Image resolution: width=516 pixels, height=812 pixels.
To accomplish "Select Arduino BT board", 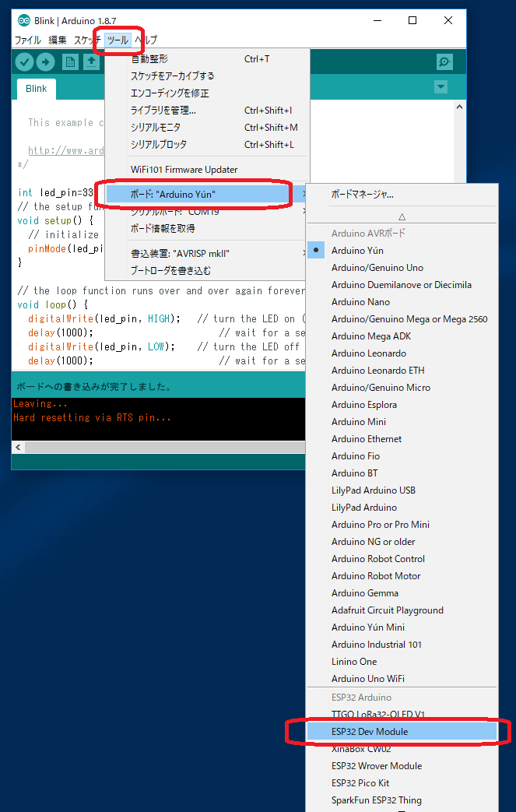I will click(402, 473).
